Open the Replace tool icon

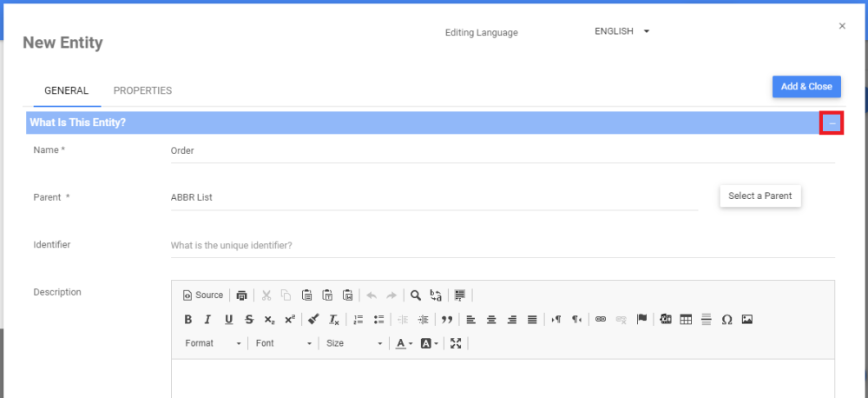[437, 295]
